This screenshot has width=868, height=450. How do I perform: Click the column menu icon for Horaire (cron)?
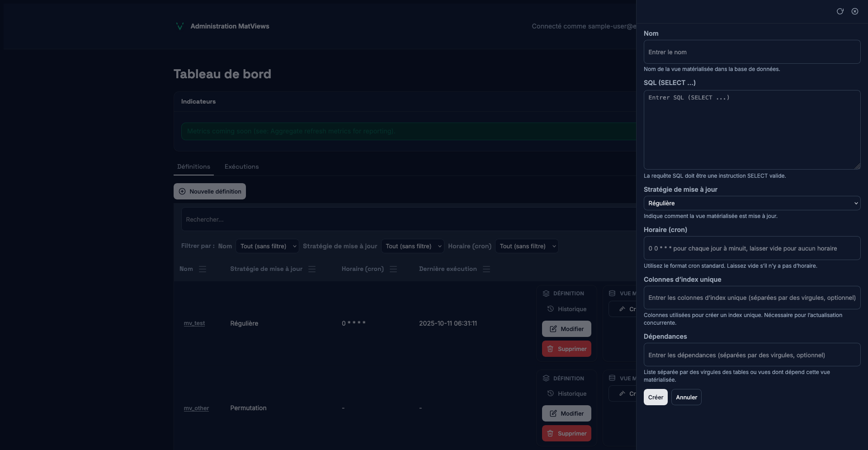tap(393, 269)
